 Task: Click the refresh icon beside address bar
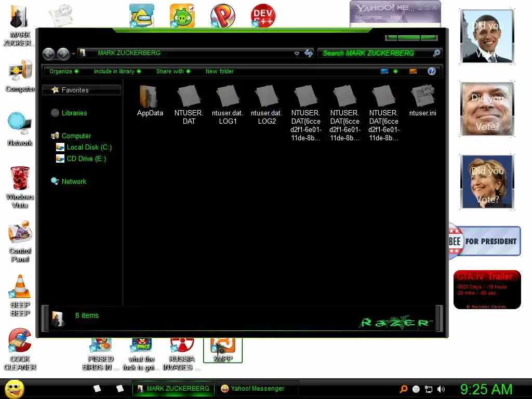(x=309, y=54)
